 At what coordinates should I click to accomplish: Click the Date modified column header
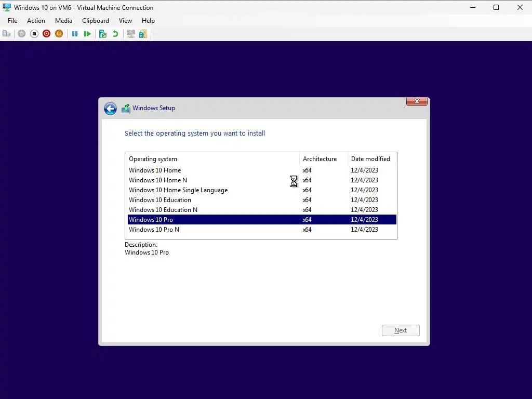pyautogui.click(x=372, y=159)
